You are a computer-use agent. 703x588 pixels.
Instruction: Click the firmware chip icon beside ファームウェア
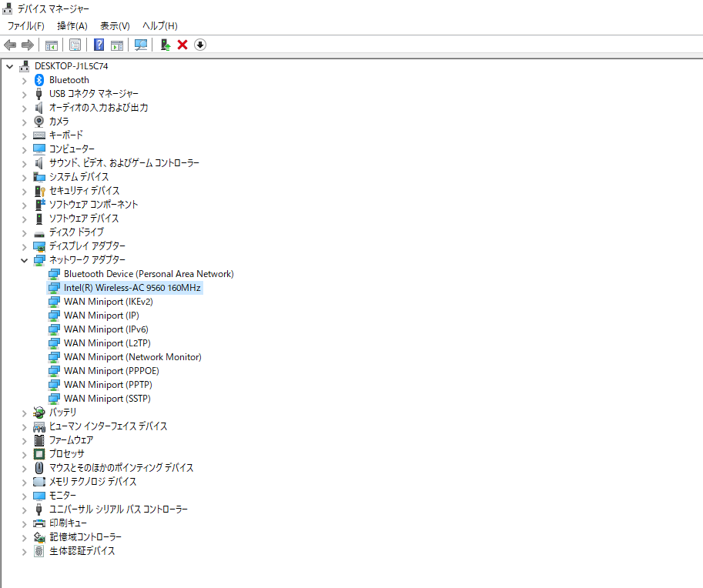pyautogui.click(x=39, y=440)
